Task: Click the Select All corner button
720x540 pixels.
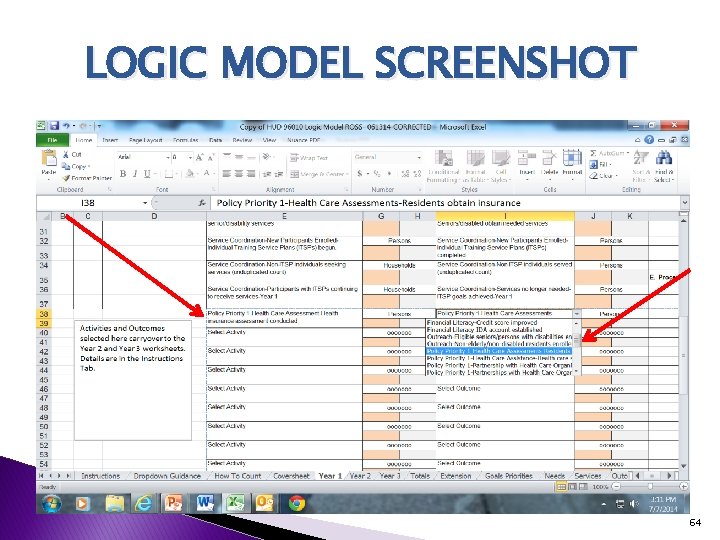Action: coord(45,216)
